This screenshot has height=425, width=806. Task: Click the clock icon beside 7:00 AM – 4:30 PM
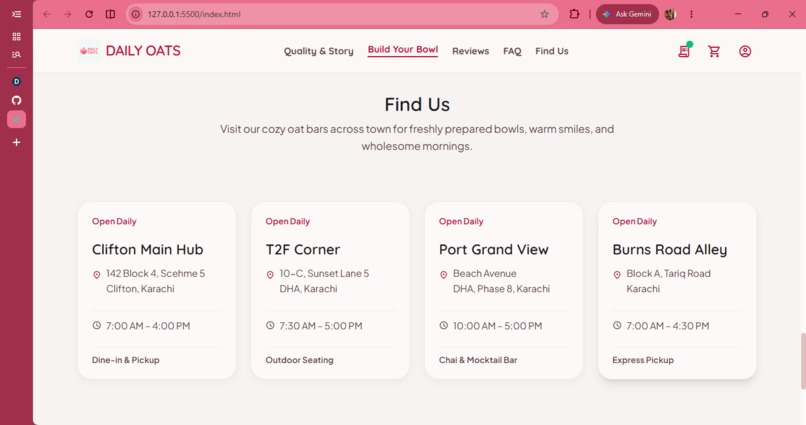617,325
